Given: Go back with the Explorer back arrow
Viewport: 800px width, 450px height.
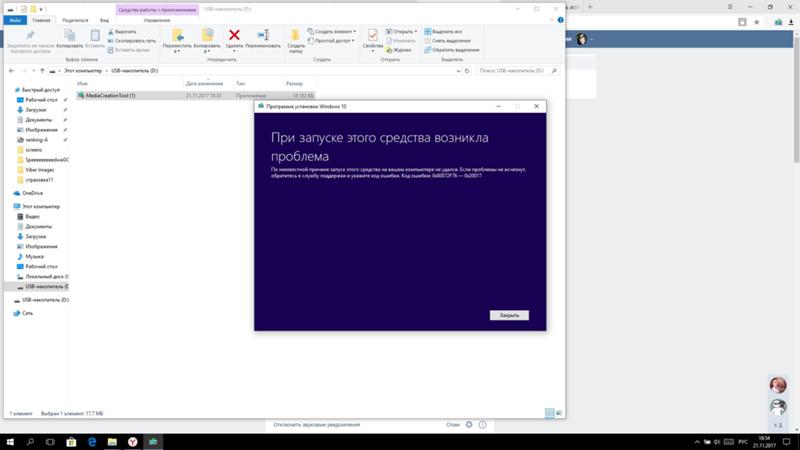Looking at the screenshot, I should tap(12, 71).
